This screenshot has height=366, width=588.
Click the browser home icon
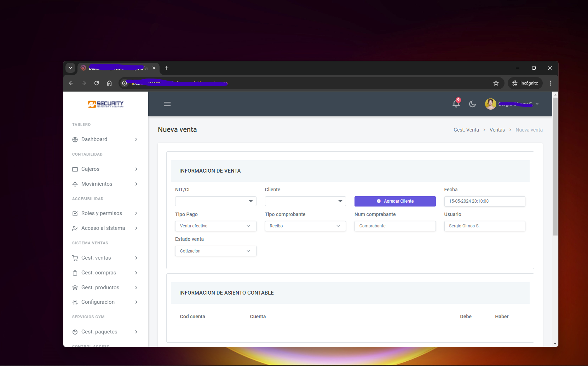pyautogui.click(x=109, y=83)
